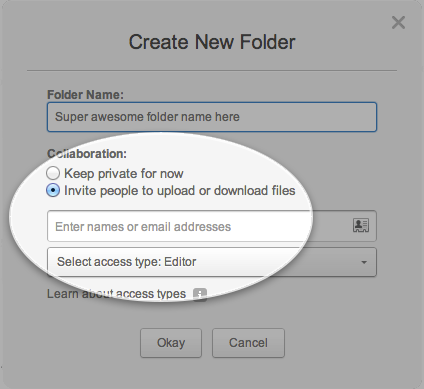Select the Invite people radio button
Image resolution: width=424 pixels, height=389 pixels.
click(x=53, y=190)
